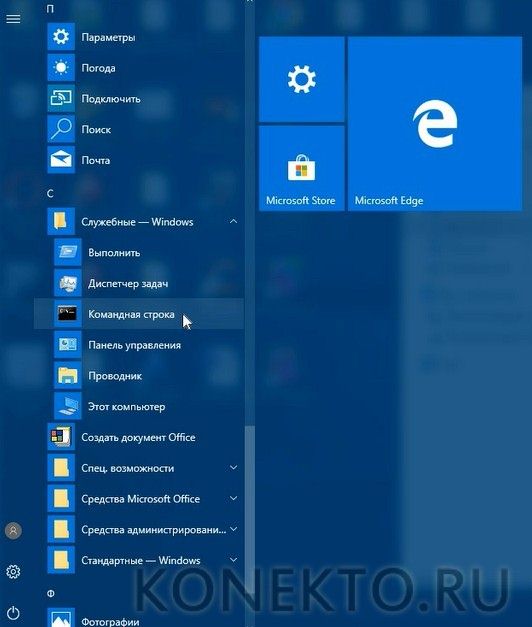Open Этот компьютер item
The width and height of the screenshot is (532, 627).
coord(139,406)
